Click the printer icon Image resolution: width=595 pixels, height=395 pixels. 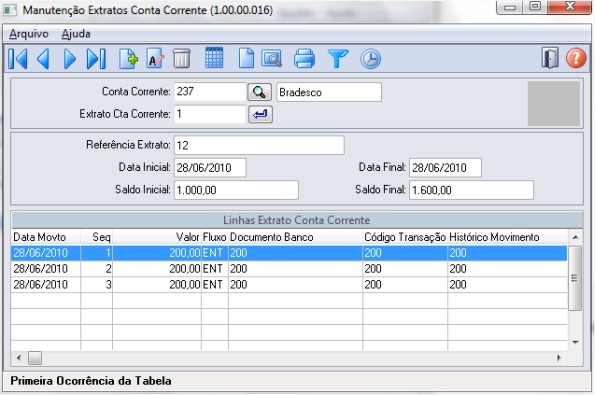tap(304, 59)
